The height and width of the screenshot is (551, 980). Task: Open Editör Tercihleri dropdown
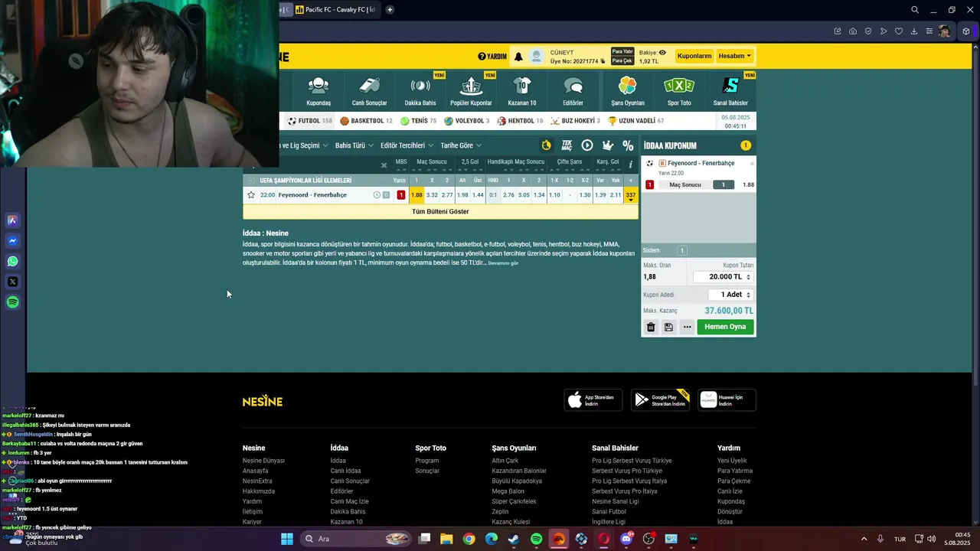point(407,145)
